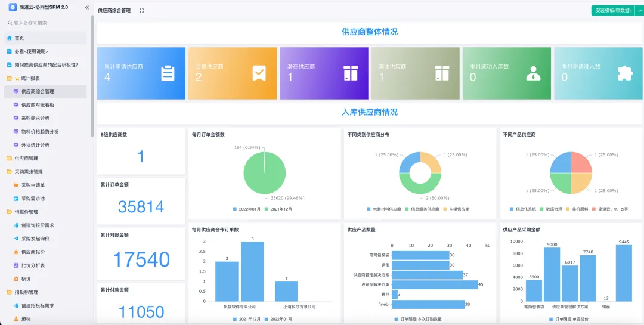The image size is (644, 325).
Task: Toggle 车辆供应商 legend entry
Action: 456,209
